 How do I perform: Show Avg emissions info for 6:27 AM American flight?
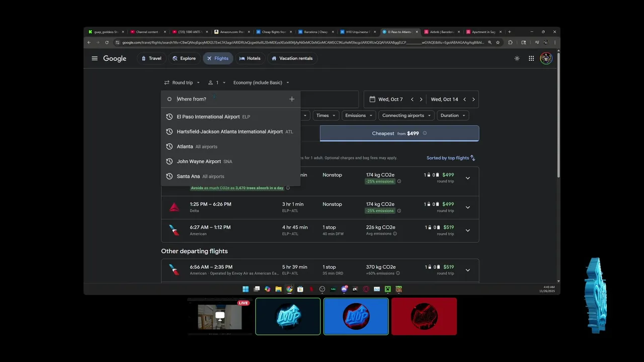click(x=395, y=234)
